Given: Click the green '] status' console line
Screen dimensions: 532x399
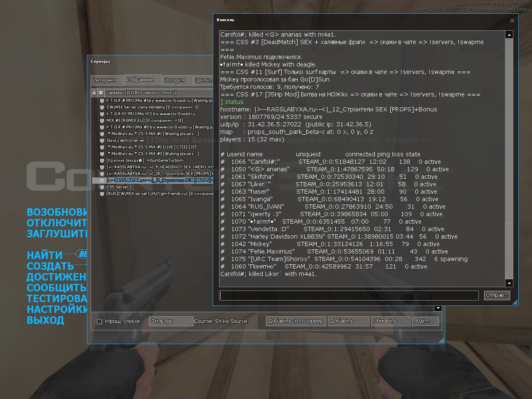Looking at the screenshot, I should point(232,102).
